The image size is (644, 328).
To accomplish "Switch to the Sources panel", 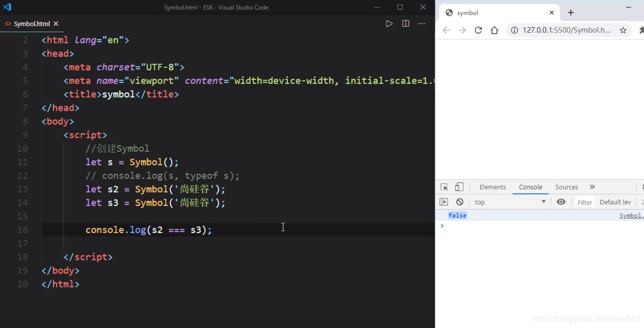I will point(567,187).
